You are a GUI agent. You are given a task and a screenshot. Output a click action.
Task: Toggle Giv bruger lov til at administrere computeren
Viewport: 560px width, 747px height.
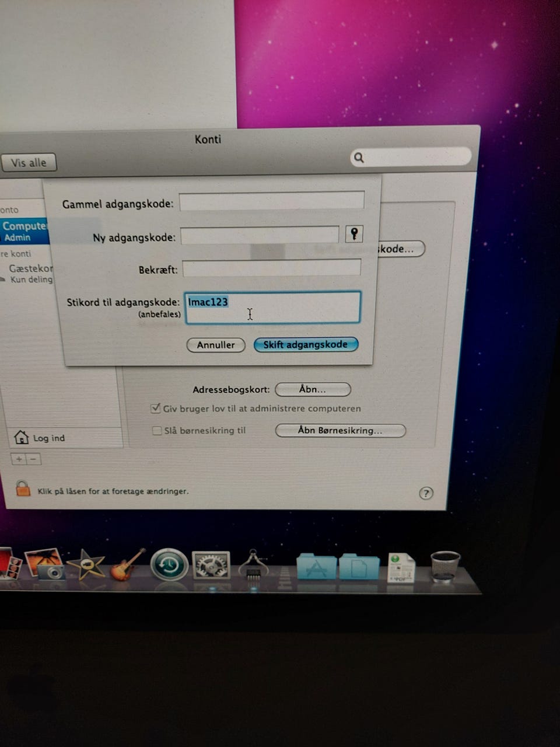[x=156, y=409]
